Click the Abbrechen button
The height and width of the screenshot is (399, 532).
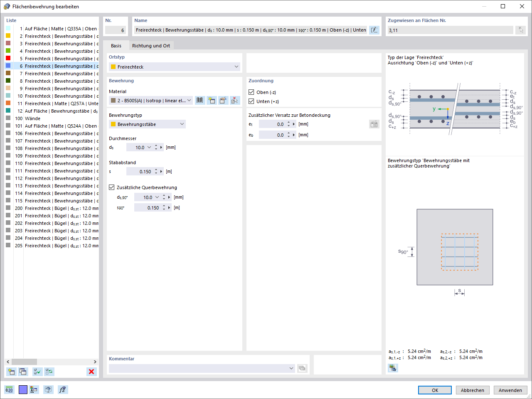[473, 390]
